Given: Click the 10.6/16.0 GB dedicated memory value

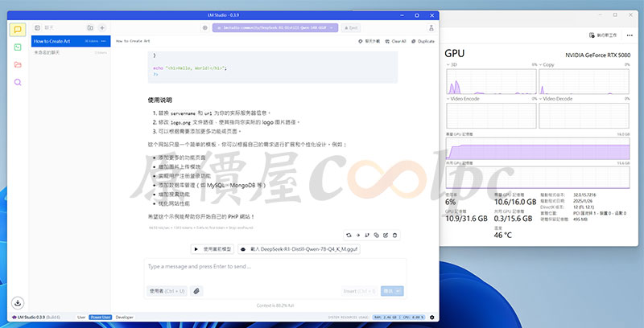Looking at the screenshot, I should tap(515, 202).
